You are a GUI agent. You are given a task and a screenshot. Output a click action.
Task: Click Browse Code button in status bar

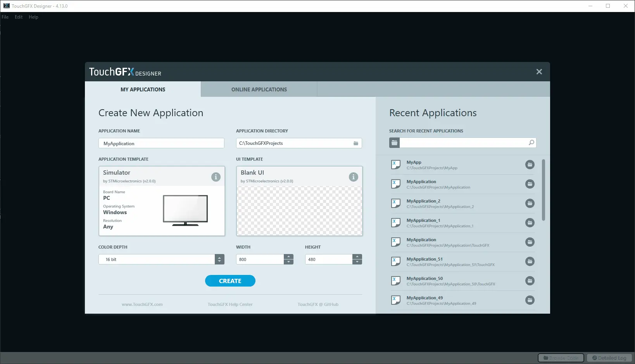coord(561,358)
